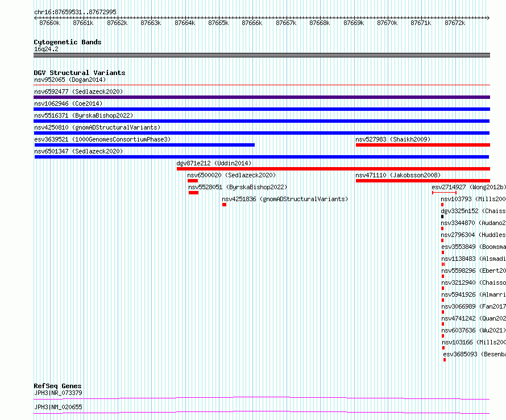Image resolution: width=506 pixels, height=420 pixels.
Task: Select the red nsv527983 variant bar
Action: pyautogui.click(x=423, y=145)
